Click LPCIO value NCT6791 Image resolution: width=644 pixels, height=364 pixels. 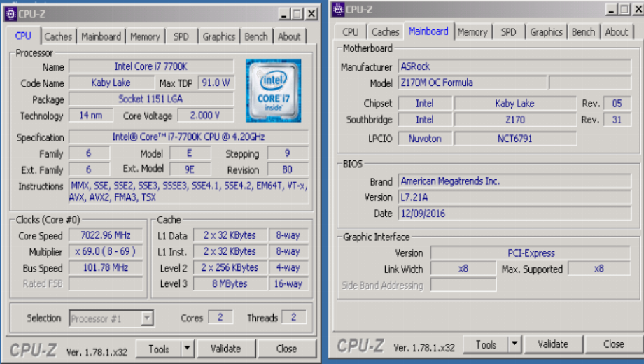(x=515, y=139)
